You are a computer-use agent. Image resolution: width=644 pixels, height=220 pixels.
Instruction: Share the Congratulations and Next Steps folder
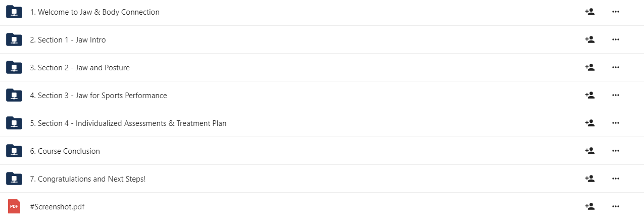click(589, 179)
